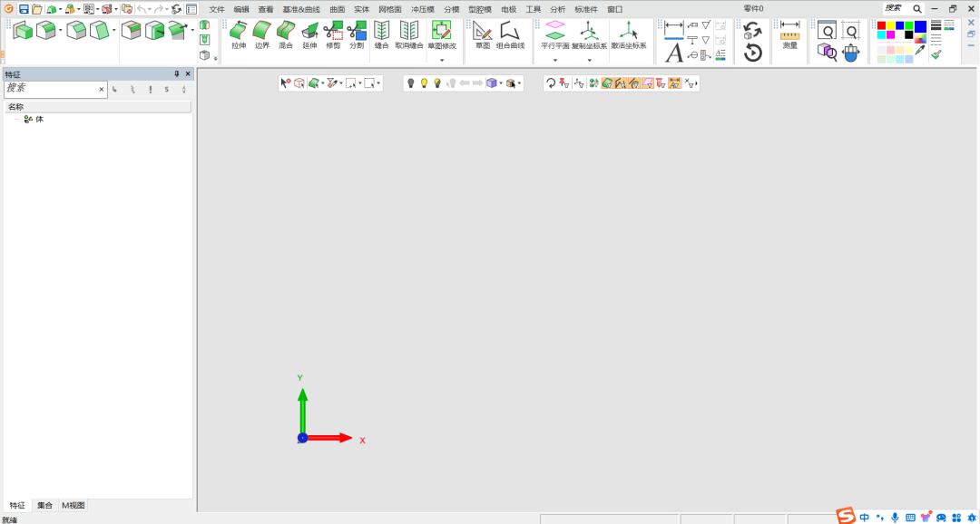Toggle the yellow light bulb show icon
Screen dimensions: 980x524
click(424, 83)
